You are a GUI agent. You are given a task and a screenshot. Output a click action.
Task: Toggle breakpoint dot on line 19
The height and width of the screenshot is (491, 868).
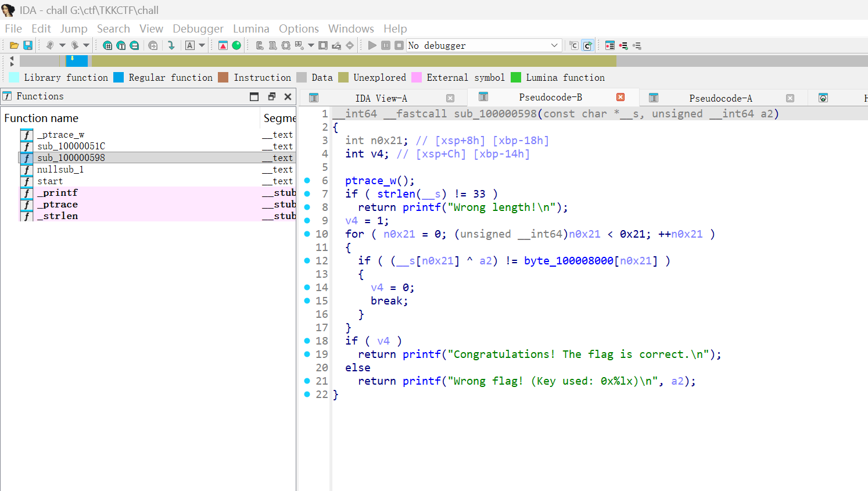(307, 354)
